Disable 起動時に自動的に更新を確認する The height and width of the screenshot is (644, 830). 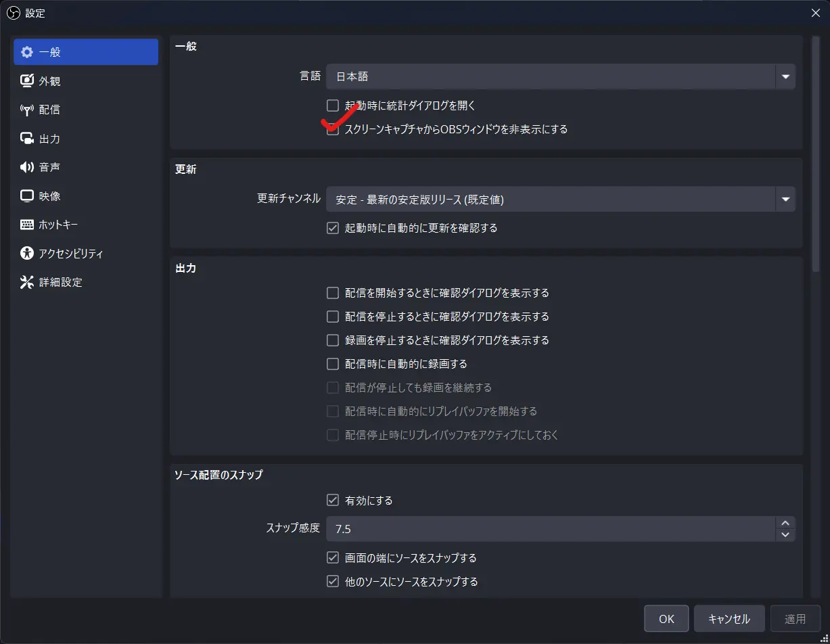click(332, 228)
